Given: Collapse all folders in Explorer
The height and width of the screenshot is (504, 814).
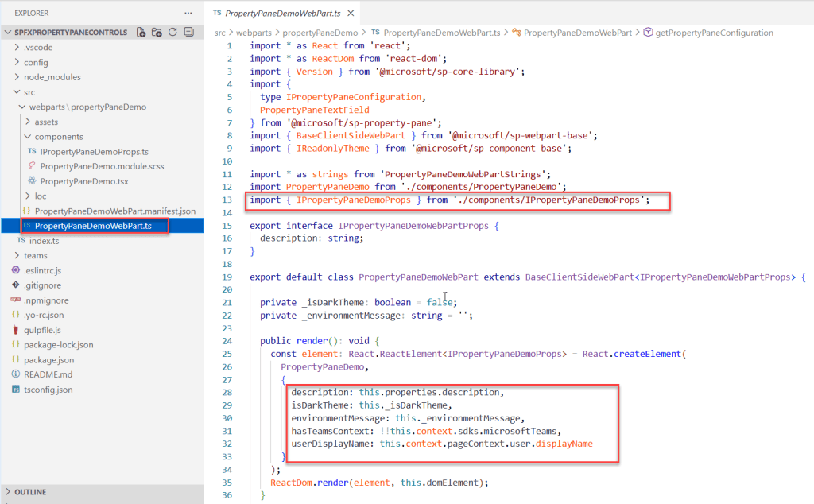Looking at the screenshot, I should [189, 32].
